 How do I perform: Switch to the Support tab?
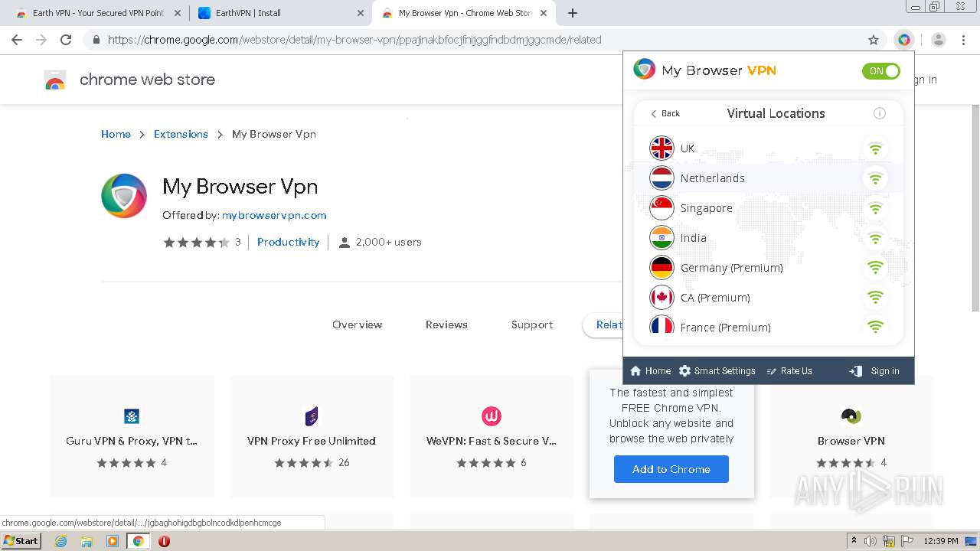(532, 324)
